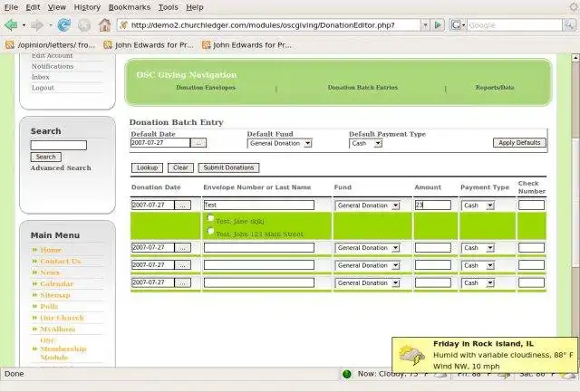This screenshot has height=392, width=580.
Task: Open the Default Date calendar picker button
Action: 198,143
